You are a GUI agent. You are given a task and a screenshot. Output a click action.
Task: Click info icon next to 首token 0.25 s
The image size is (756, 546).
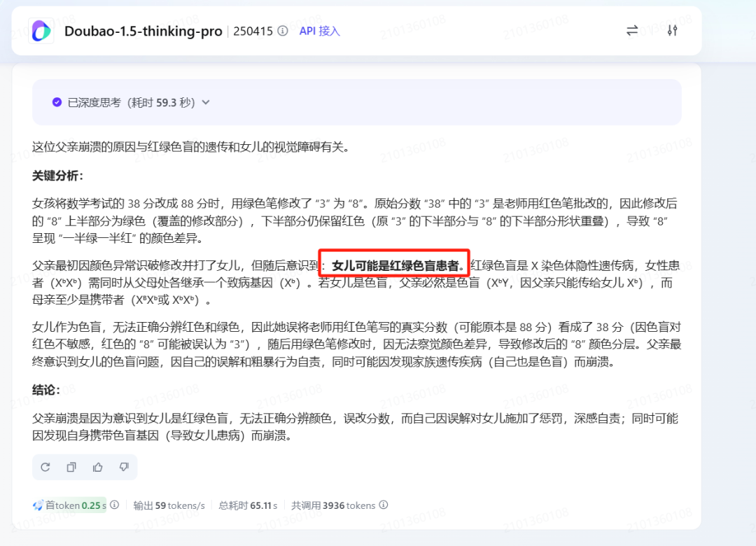pyautogui.click(x=114, y=505)
